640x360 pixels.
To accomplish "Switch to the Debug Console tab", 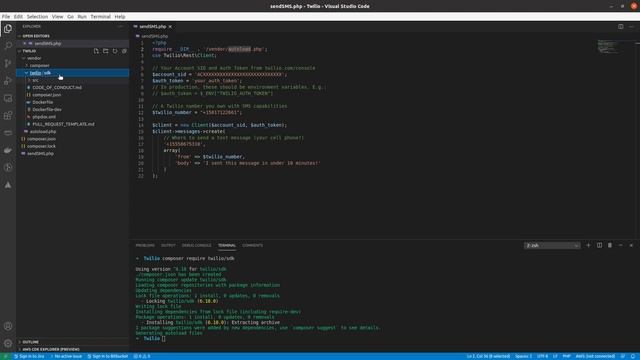I will click(x=196, y=245).
